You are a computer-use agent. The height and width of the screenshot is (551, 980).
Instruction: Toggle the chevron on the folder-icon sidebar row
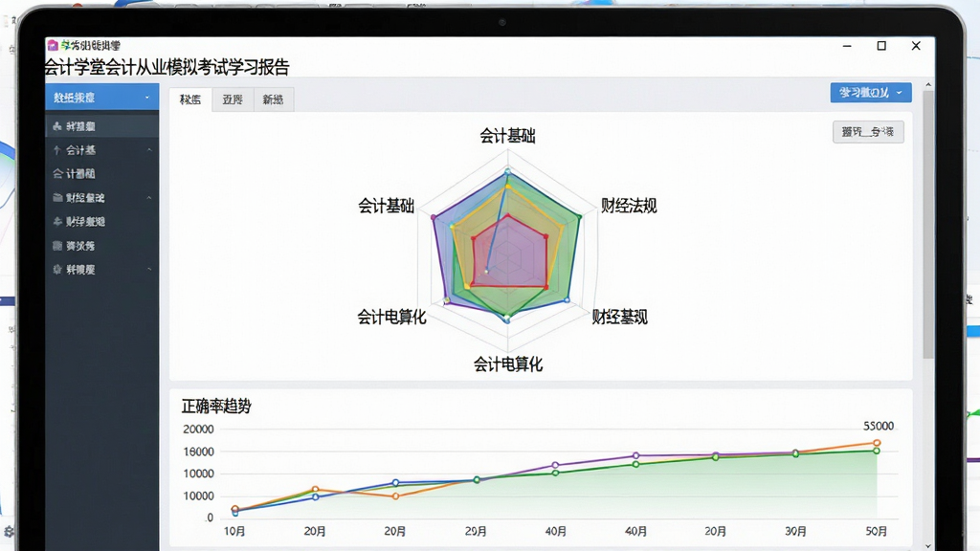149,197
